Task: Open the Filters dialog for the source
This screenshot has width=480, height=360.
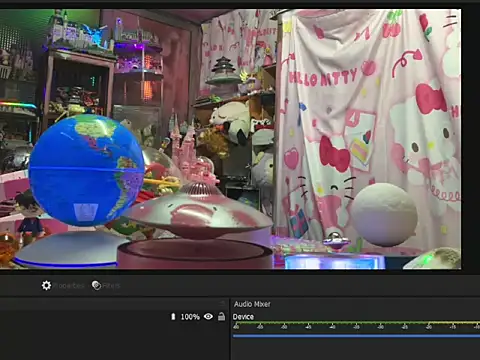Action: tap(106, 285)
